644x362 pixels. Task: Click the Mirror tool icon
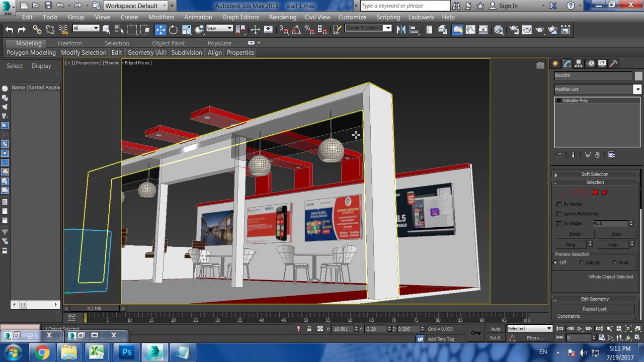pyautogui.click(x=401, y=30)
